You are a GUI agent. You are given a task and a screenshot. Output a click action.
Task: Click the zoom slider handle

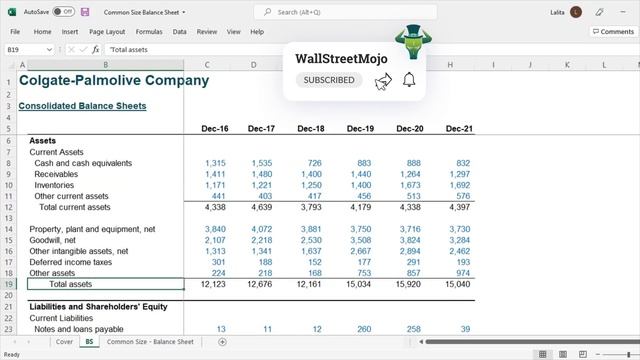[x=629, y=354]
